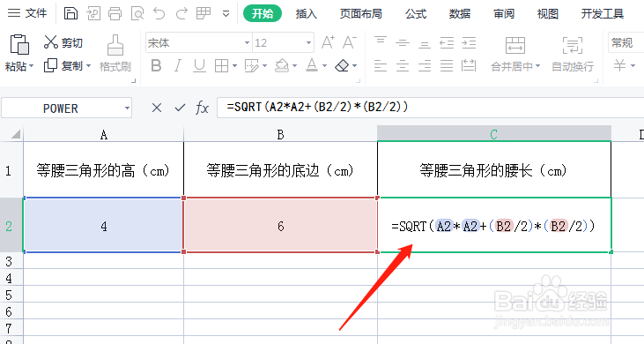Click cell containing 等腰三角形的底边（cm）
The width and height of the screenshot is (644, 344).
280,170
